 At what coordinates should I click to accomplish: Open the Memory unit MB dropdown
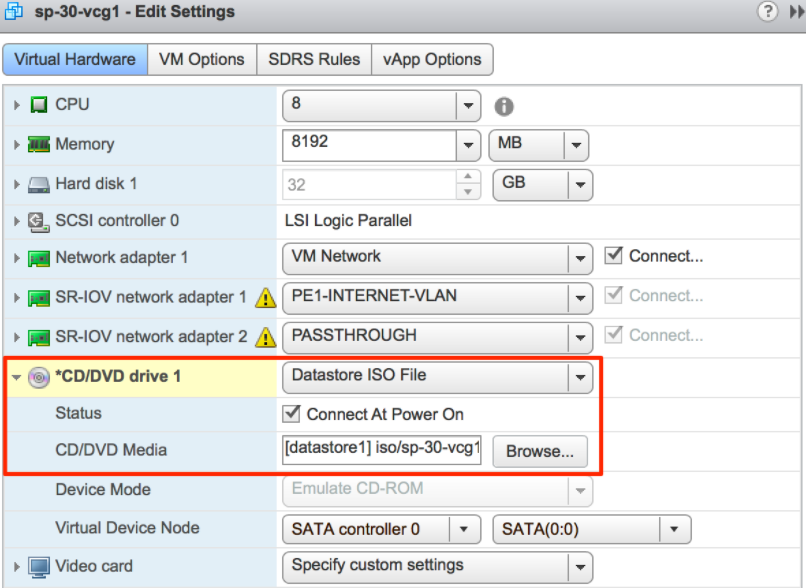coord(575,145)
